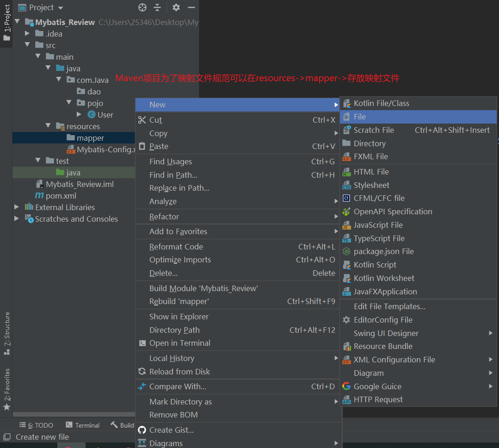Viewport: 499px width, 448px height.
Task: Choose HTTP Request item
Action: (418, 399)
